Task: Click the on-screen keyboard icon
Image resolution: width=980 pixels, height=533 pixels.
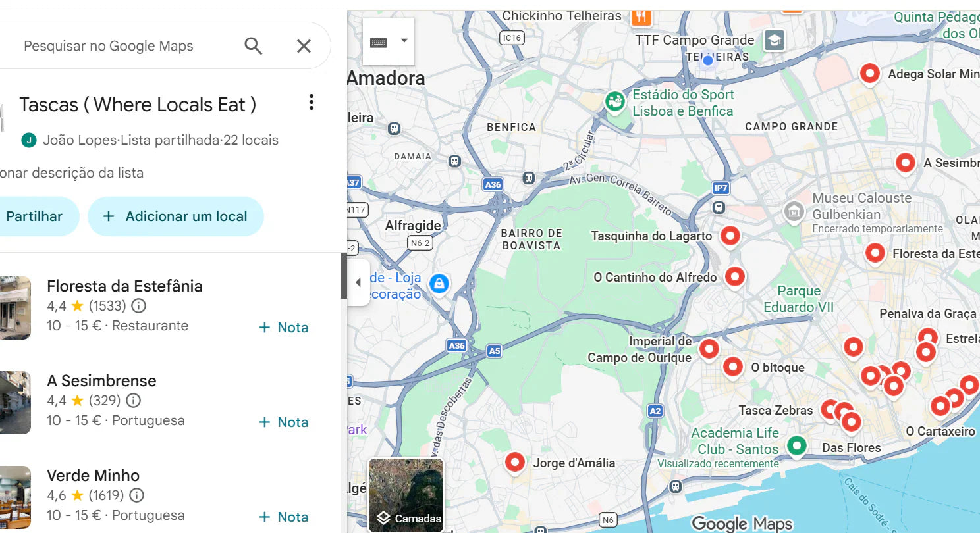Action: (x=377, y=41)
